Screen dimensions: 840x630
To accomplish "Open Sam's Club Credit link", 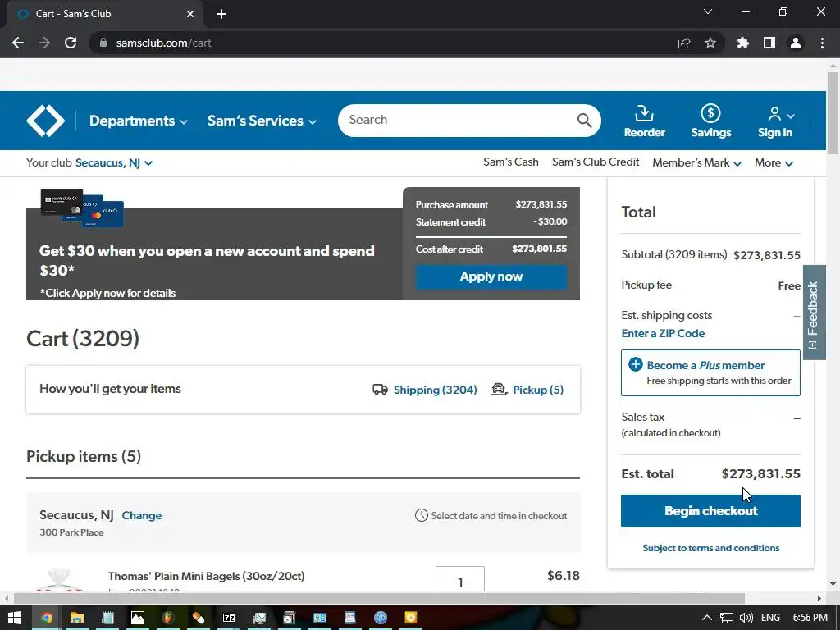I will click(596, 162).
